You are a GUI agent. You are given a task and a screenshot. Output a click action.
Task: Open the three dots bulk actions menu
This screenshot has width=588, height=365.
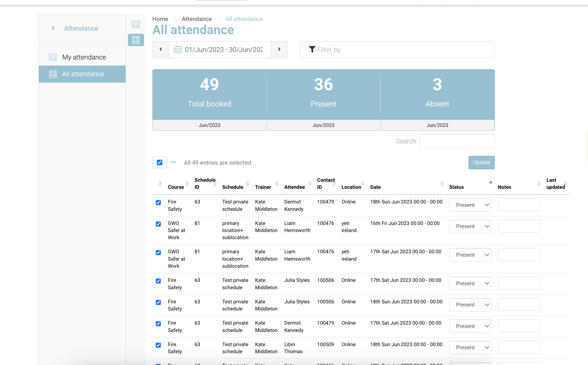click(x=174, y=162)
